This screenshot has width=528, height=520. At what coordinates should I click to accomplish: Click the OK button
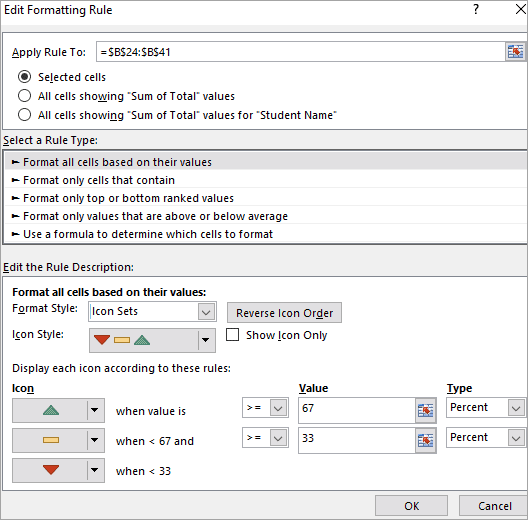point(411,506)
